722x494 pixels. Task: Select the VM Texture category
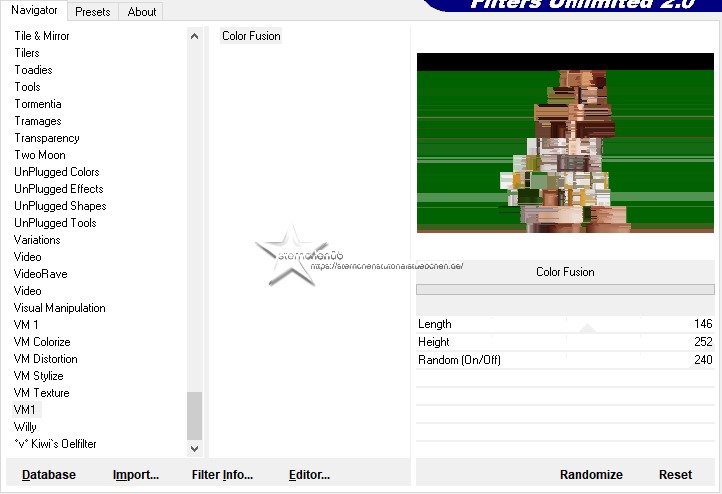[x=41, y=393]
